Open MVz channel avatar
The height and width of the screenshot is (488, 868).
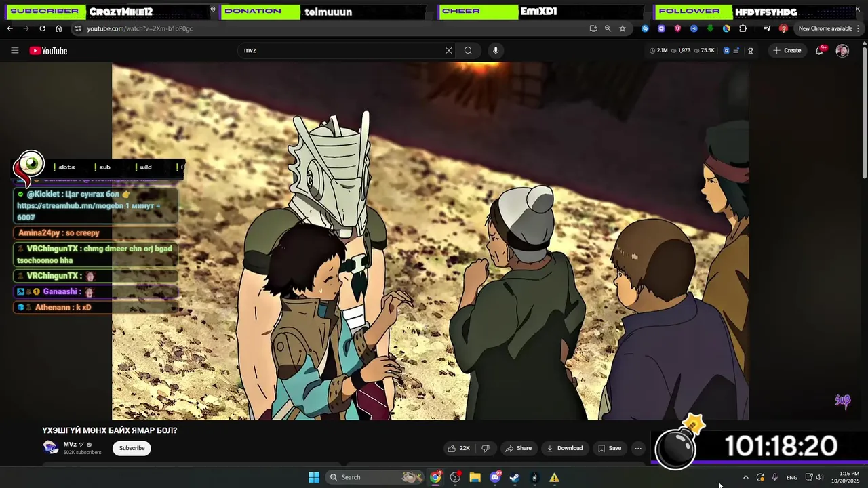point(51,447)
